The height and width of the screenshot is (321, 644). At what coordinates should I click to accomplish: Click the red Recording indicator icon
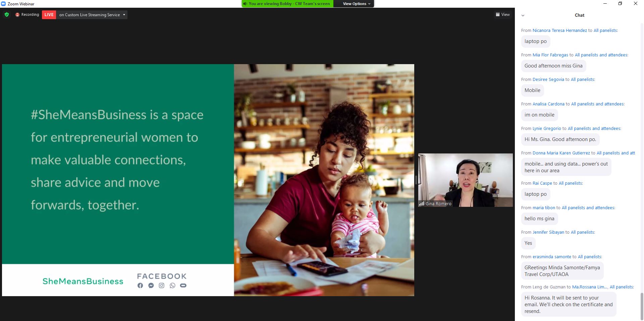coord(17,15)
